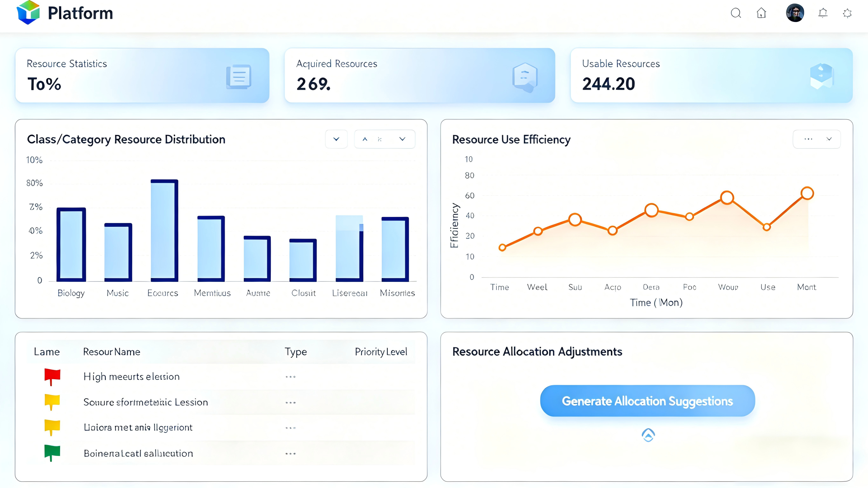The image size is (868, 488).
Task: Open the Resource Statistics card
Action: [x=142, y=75]
